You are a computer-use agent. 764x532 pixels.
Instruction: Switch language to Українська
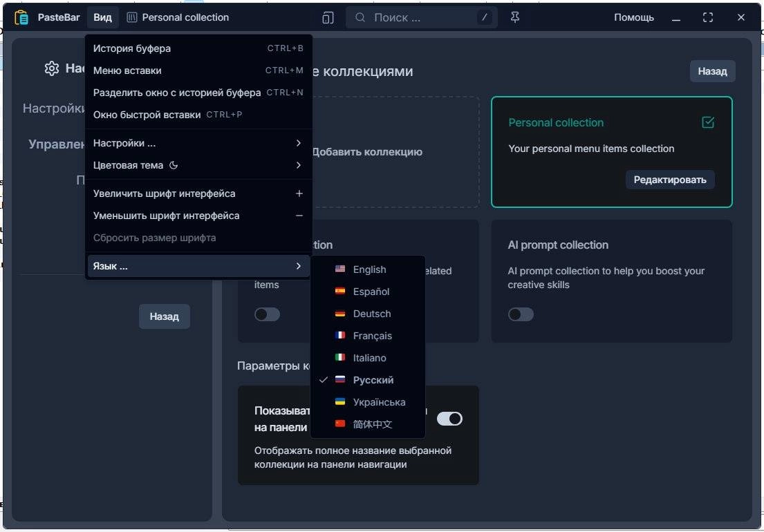(368, 402)
